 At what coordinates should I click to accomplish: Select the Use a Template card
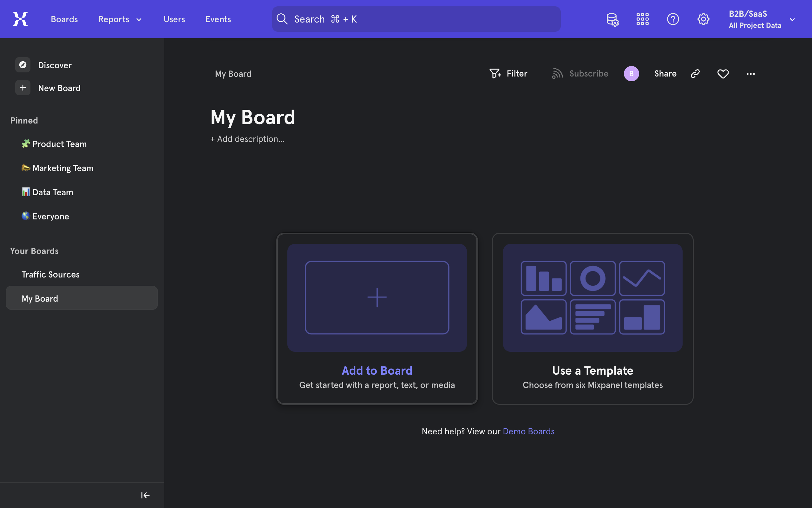(593, 318)
